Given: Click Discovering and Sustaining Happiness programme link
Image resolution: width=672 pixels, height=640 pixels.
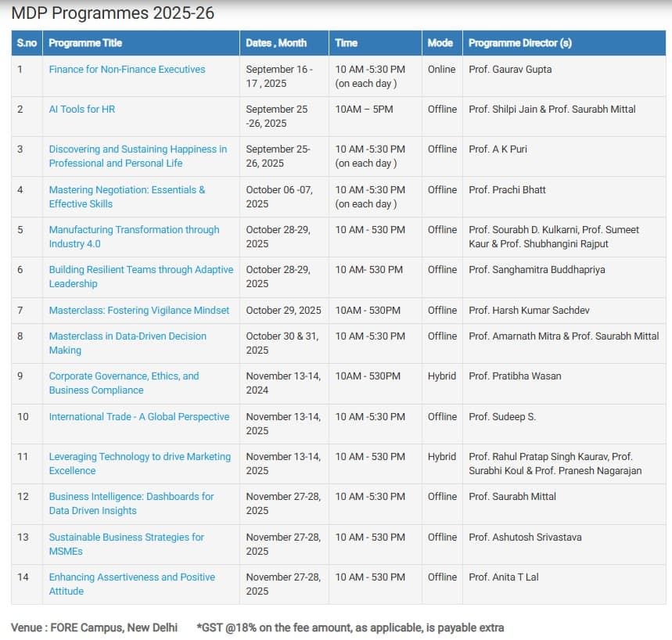Looking at the screenshot, I should (138, 149).
